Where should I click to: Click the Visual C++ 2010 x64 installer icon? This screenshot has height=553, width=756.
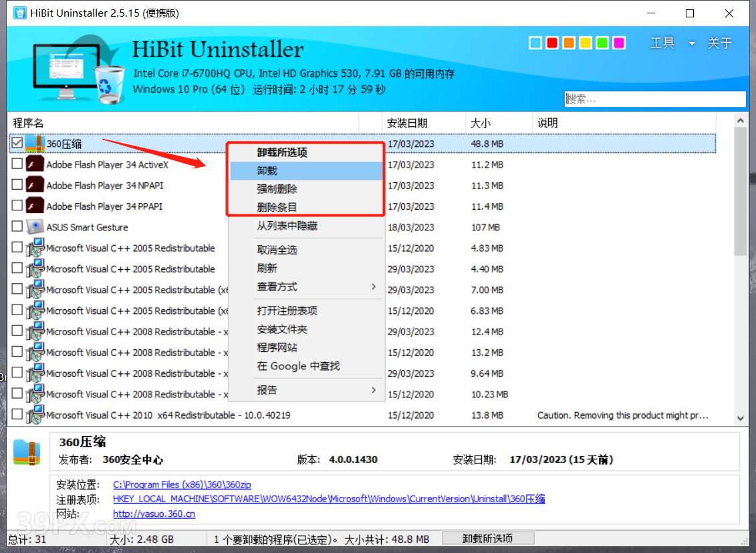pyautogui.click(x=35, y=415)
